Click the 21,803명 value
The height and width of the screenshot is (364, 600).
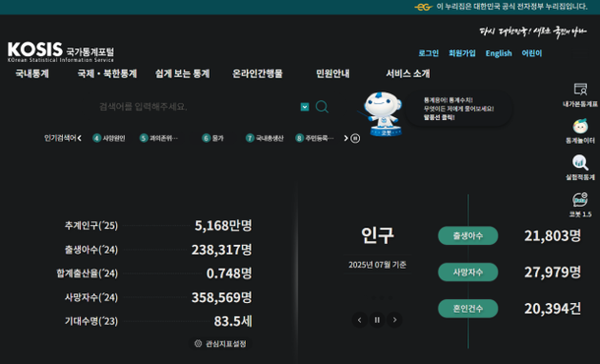[x=553, y=236]
